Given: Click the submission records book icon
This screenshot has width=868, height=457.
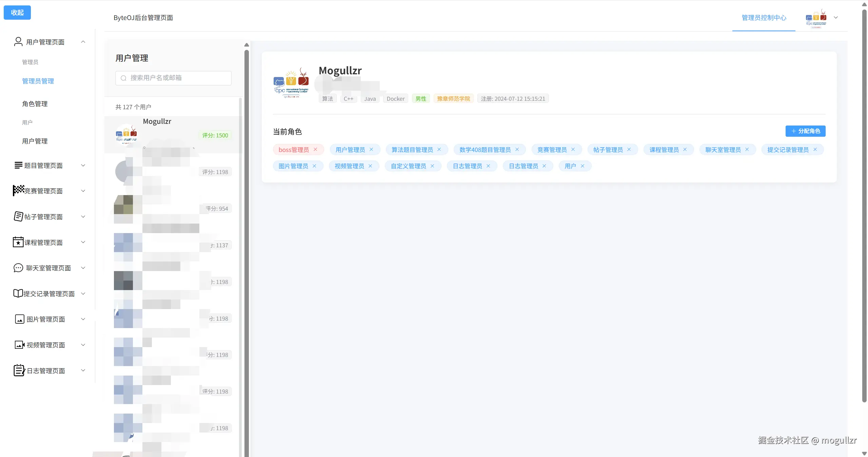Looking at the screenshot, I should pos(18,293).
